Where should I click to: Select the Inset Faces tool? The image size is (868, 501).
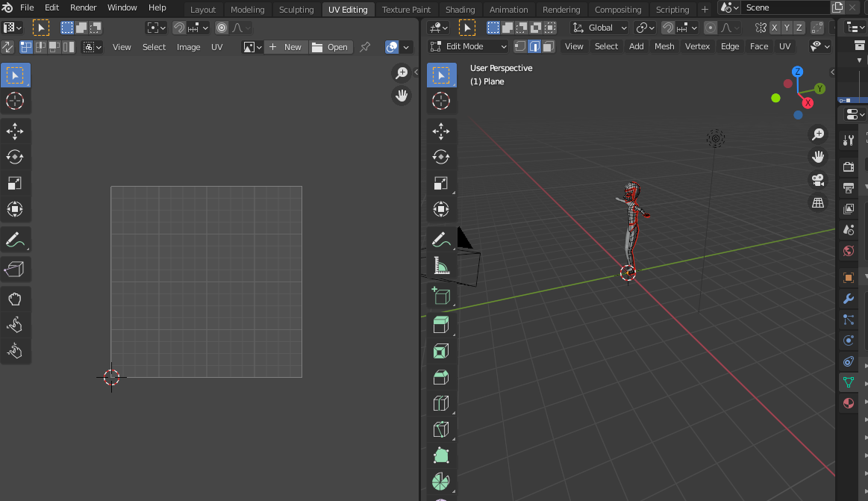[x=440, y=351]
